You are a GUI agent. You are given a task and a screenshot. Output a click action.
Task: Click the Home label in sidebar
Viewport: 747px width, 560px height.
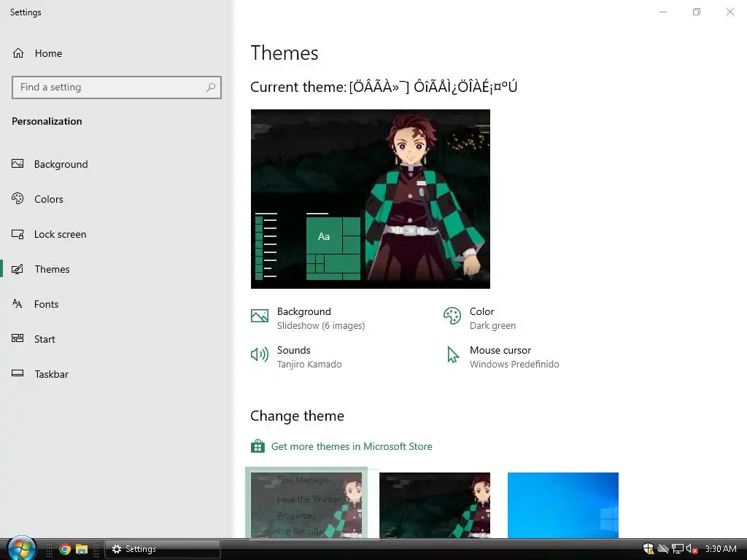coord(48,53)
